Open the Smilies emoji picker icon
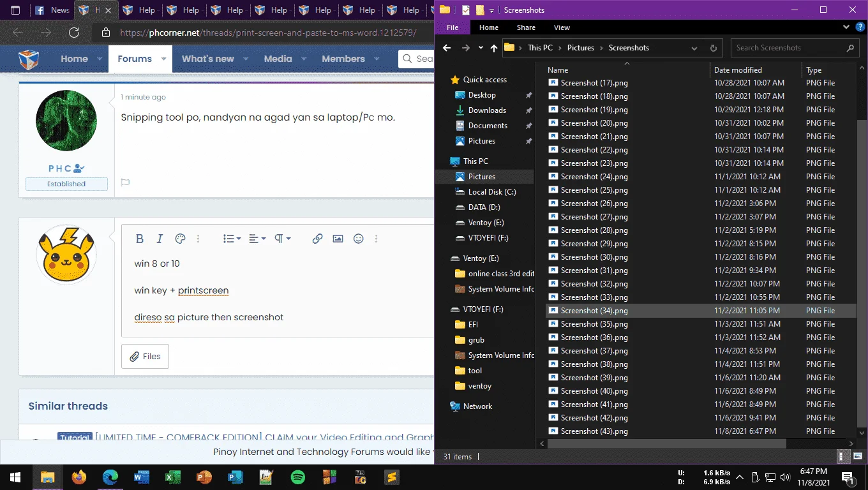Viewport: 868px width, 490px height. (x=358, y=239)
